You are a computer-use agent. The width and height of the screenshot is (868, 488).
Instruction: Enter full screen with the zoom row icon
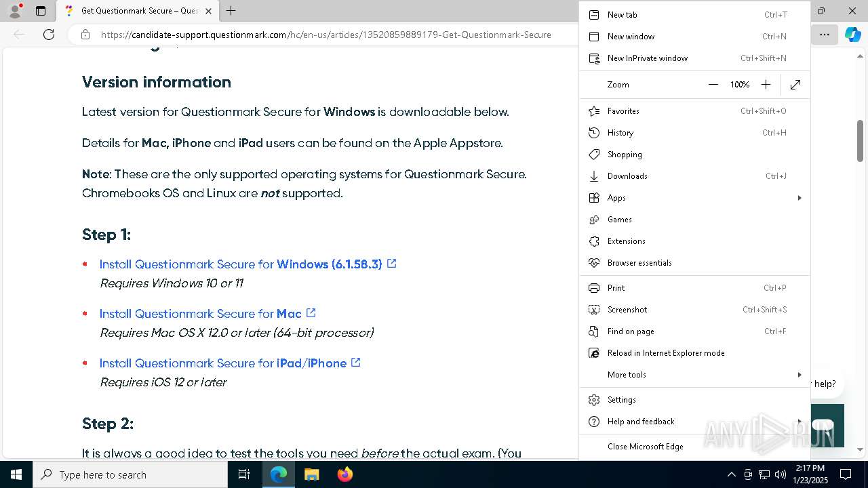point(795,85)
